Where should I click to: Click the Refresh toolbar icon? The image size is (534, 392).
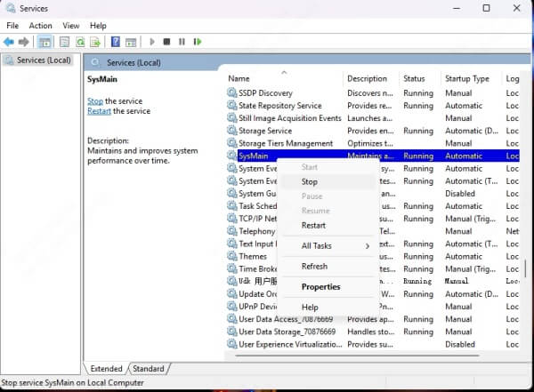[x=80, y=42]
